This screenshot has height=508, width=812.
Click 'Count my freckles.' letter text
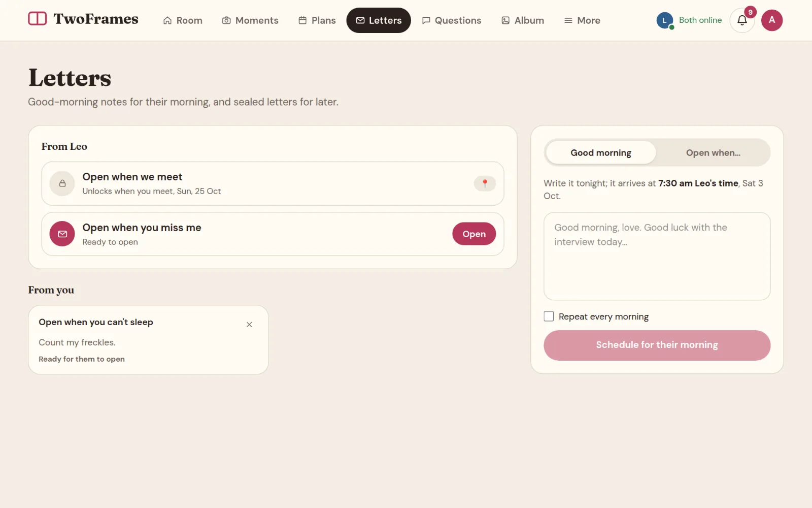(x=77, y=343)
